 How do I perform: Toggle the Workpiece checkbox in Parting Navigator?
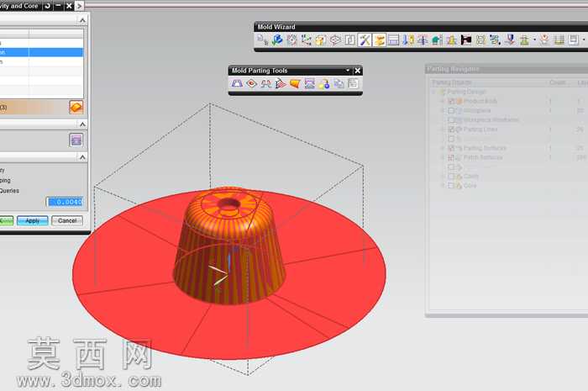(451, 110)
